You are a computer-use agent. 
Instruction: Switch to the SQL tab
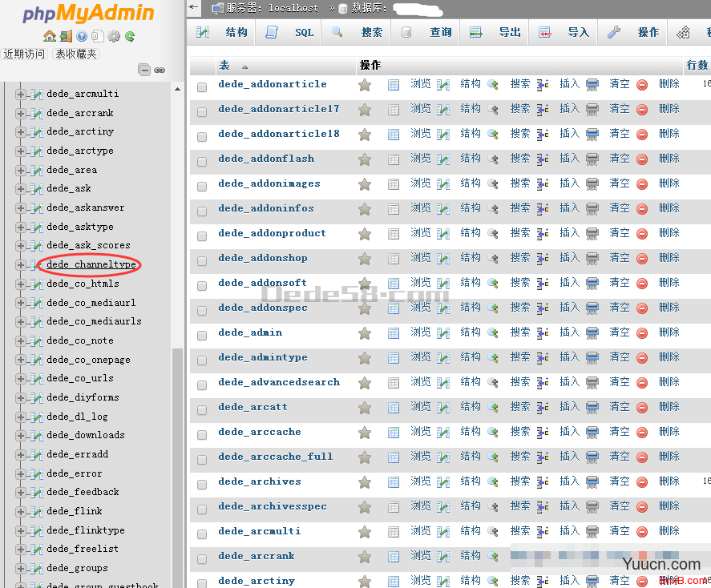pyautogui.click(x=289, y=32)
